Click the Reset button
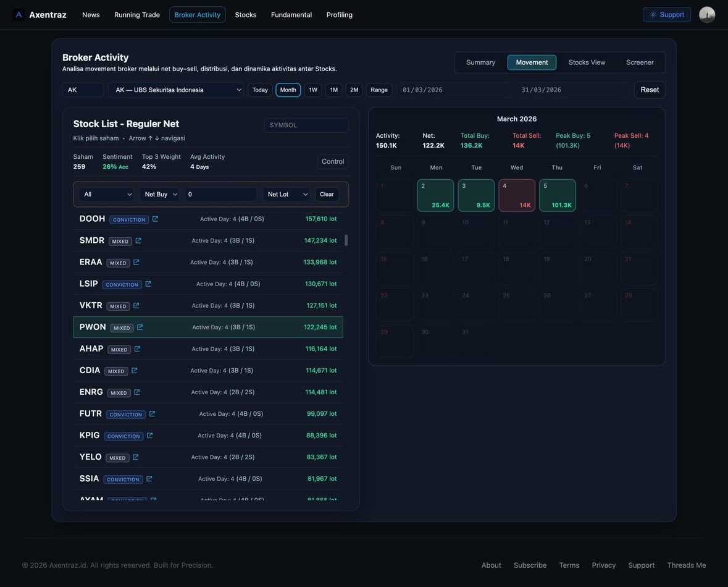728x587 pixels. click(650, 90)
